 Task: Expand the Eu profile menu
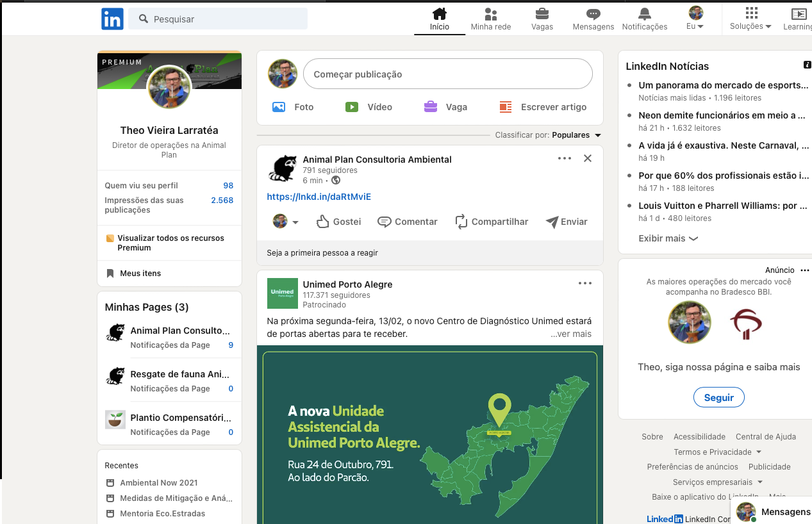(x=695, y=19)
